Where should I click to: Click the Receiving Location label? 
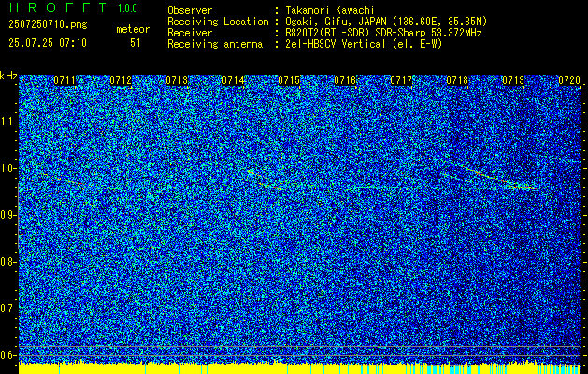(218, 22)
